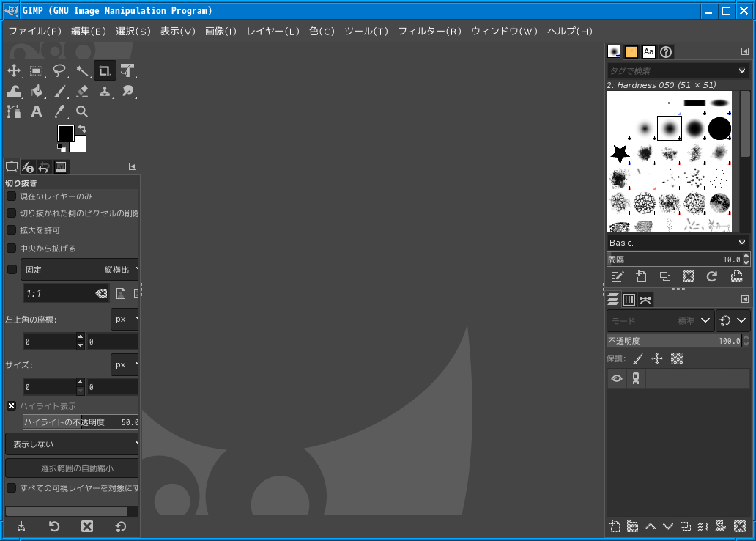
Task: Enable 現在のレイヤーのみ checkbox
Action: (x=12, y=196)
